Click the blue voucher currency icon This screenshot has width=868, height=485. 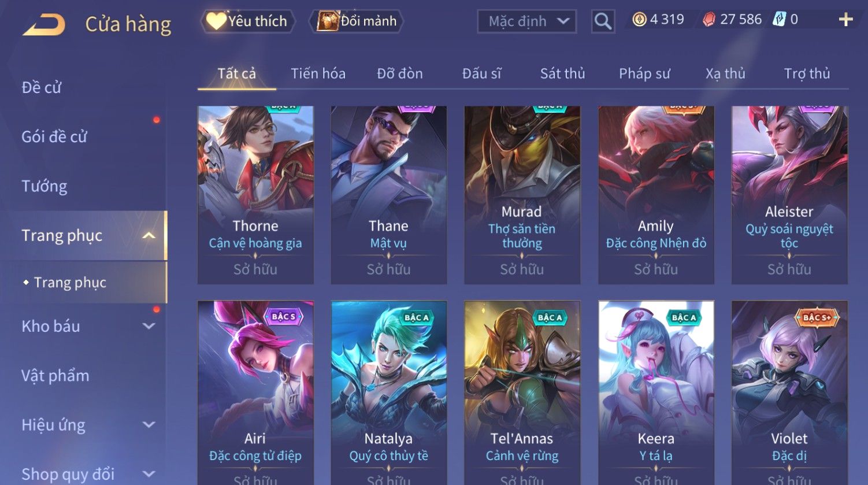[780, 20]
